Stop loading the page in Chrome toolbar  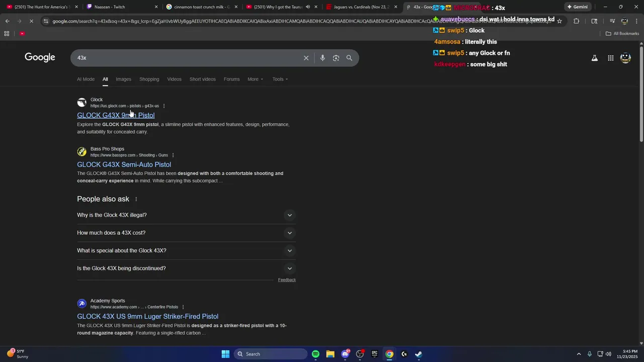(x=31, y=21)
